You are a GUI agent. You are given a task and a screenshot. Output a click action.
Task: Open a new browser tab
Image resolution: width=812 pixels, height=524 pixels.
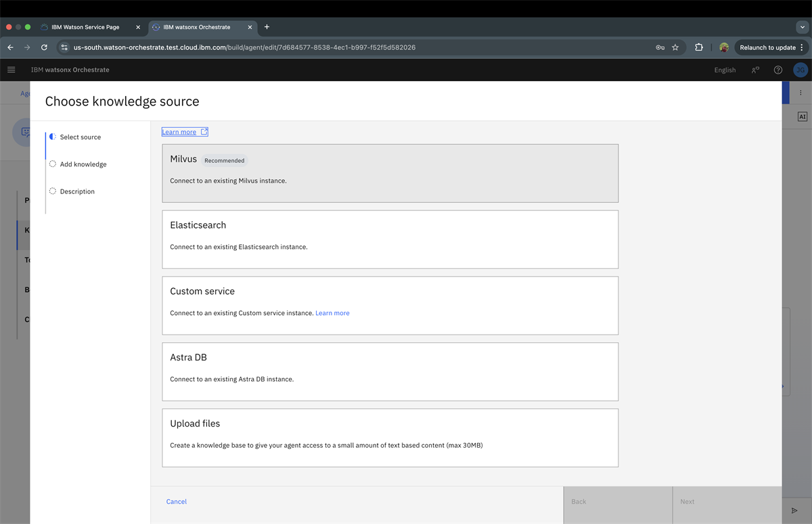(x=267, y=27)
